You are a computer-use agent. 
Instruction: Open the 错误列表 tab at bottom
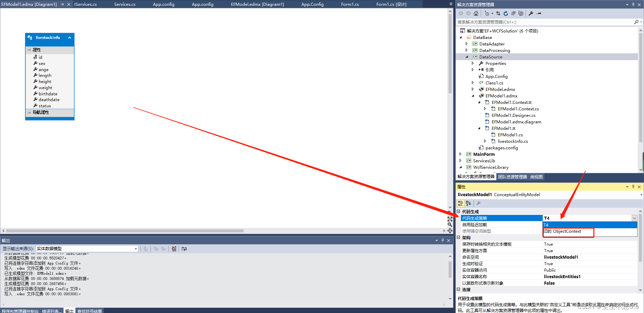pos(52,311)
